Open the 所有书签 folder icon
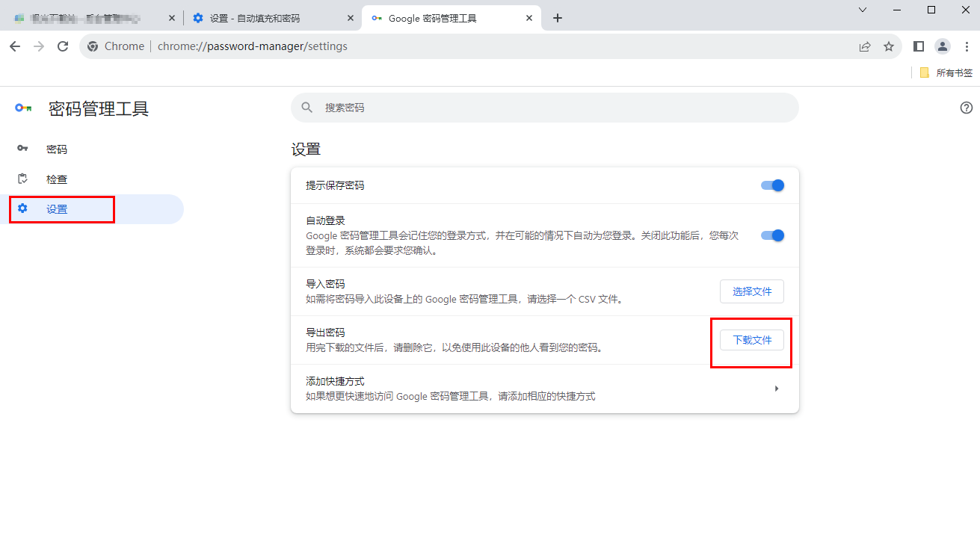 click(925, 72)
